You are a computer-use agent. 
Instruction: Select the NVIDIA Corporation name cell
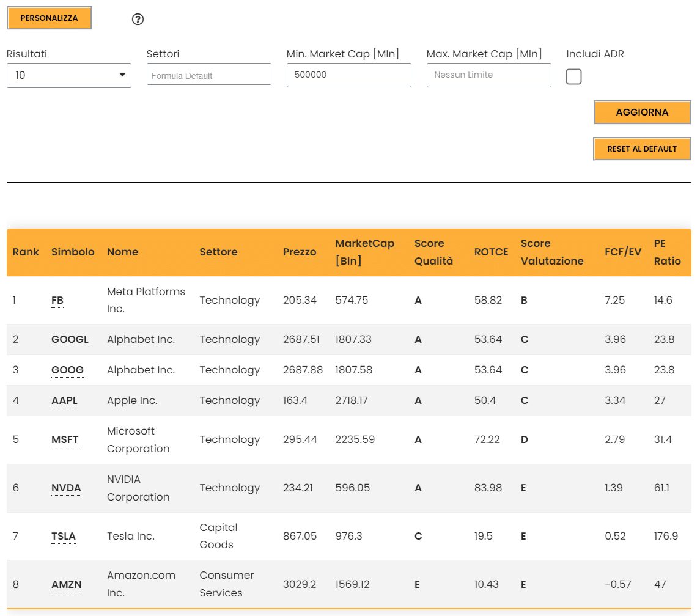click(138, 488)
